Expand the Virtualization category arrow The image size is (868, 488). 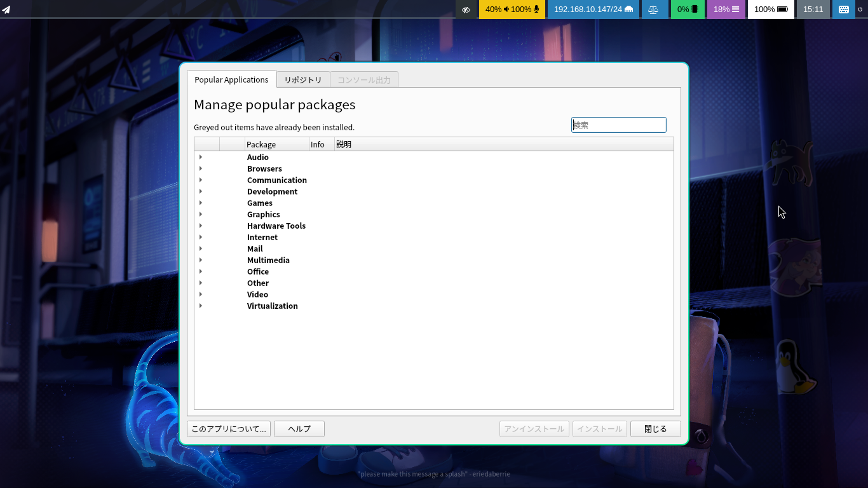(x=200, y=306)
